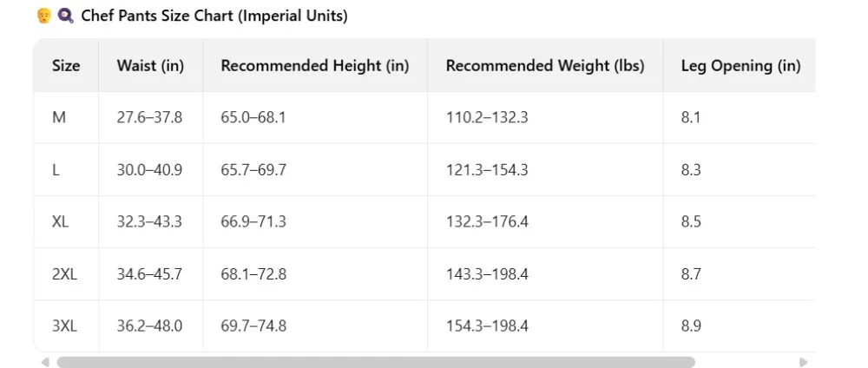The height and width of the screenshot is (368, 868).
Task: Select the Size column header
Action: (x=66, y=66)
